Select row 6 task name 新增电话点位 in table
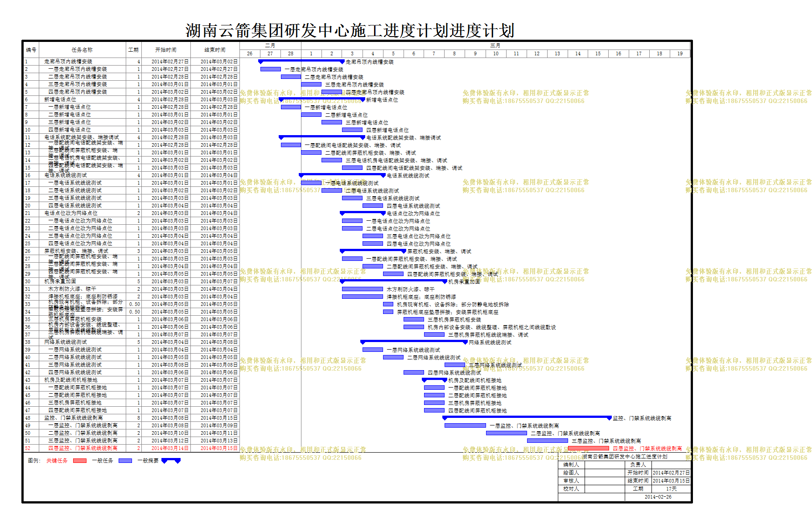Viewport: 812px width, 524px height. click(60, 99)
